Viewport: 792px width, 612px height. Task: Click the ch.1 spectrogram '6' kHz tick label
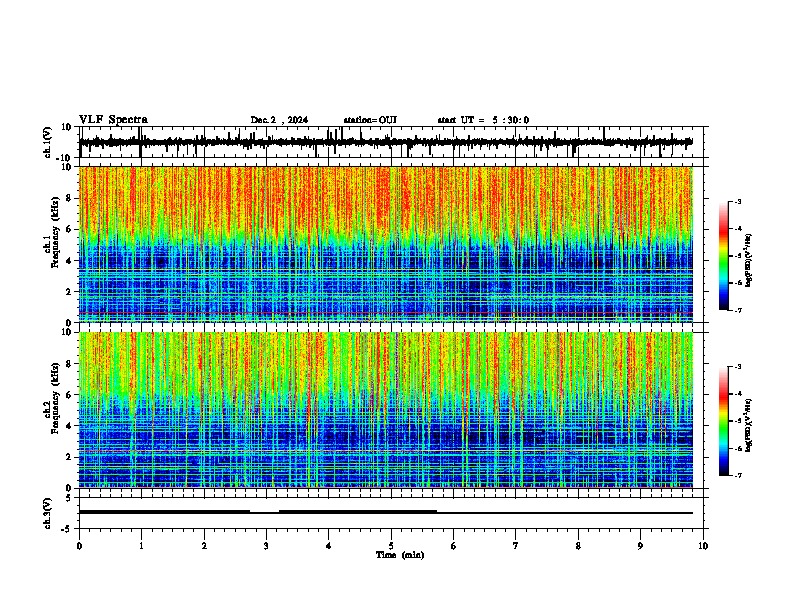pos(70,229)
